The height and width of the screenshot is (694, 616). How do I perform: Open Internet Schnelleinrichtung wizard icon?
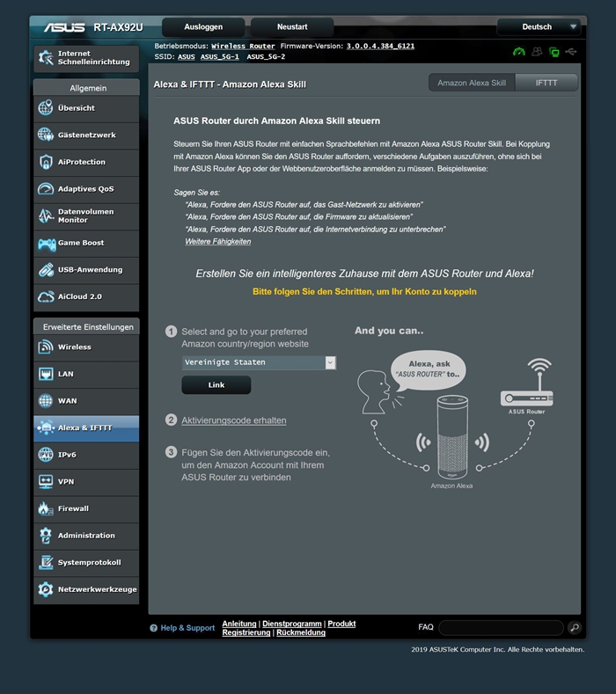pyautogui.click(x=46, y=57)
